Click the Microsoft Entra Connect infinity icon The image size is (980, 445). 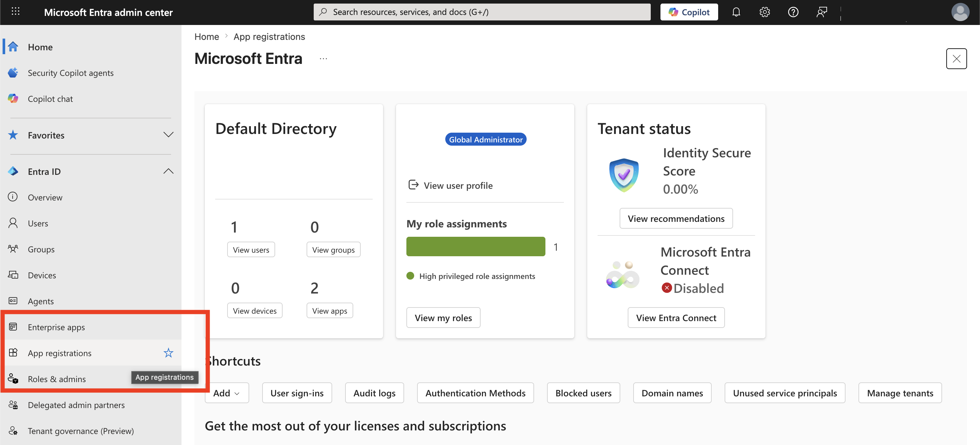click(x=623, y=274)
